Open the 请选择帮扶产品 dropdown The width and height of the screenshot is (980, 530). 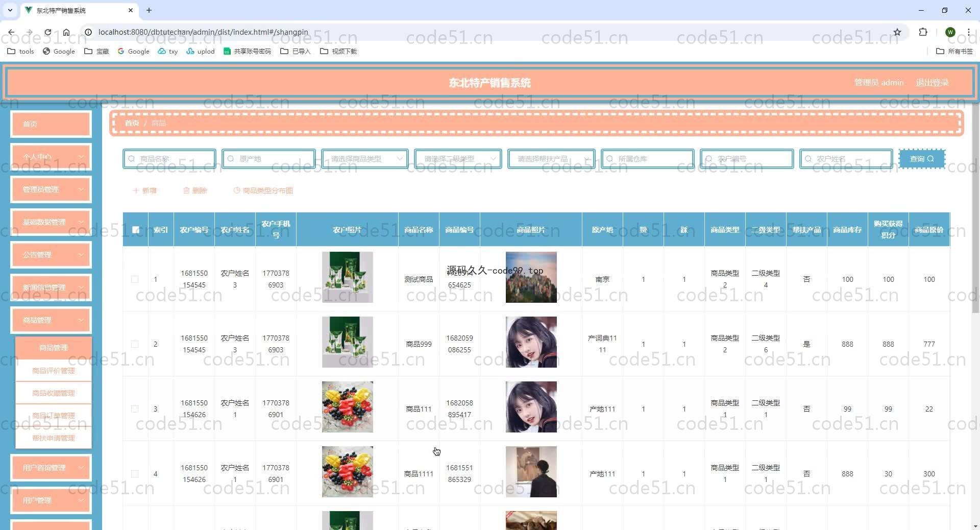tap(551, 159)
